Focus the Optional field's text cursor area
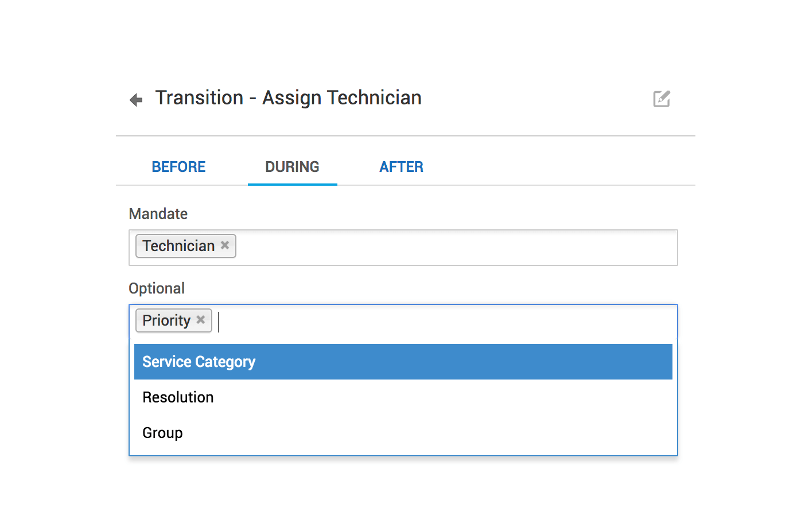 442,322
